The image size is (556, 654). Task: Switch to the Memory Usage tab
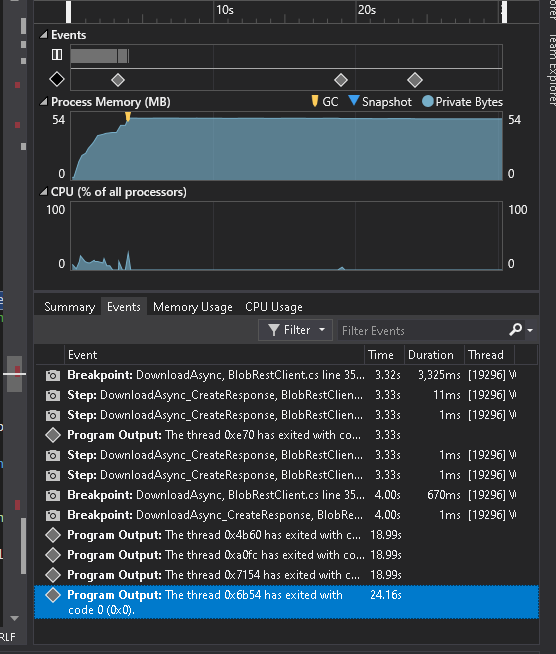pyautogui.click(x=193, y=307)
